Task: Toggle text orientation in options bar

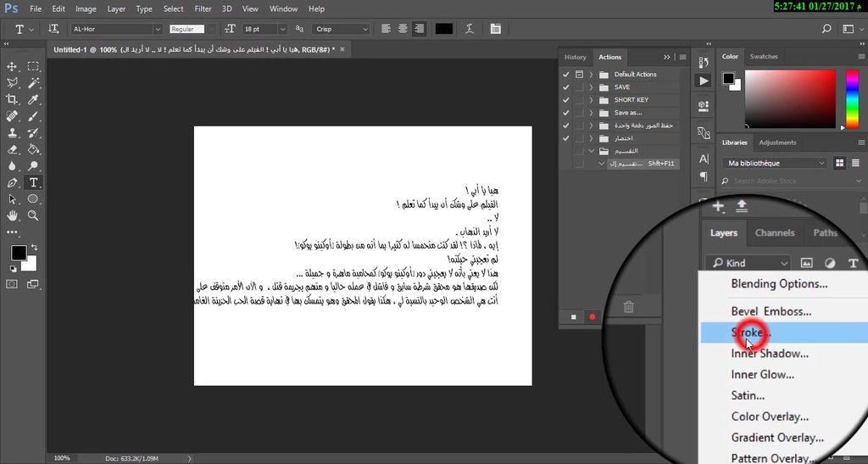Action: coord(53,29)
